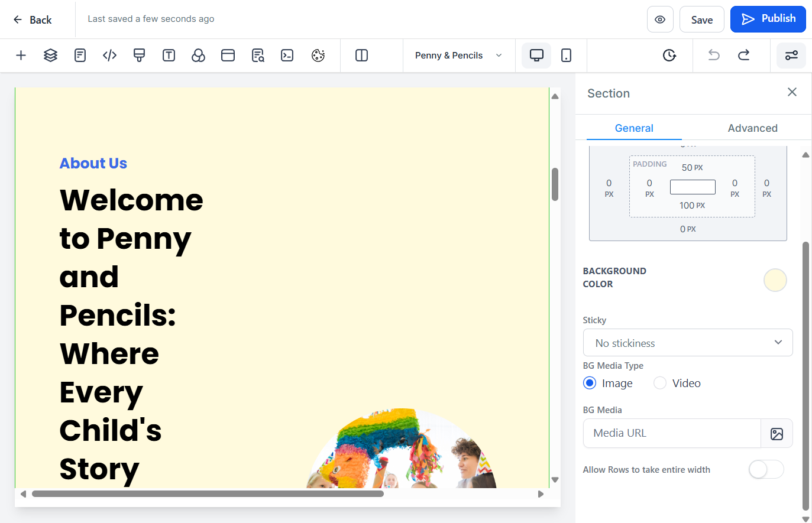The image size is (812, 523).
Task: Click the Back arrow button
Action: (32, 20)
